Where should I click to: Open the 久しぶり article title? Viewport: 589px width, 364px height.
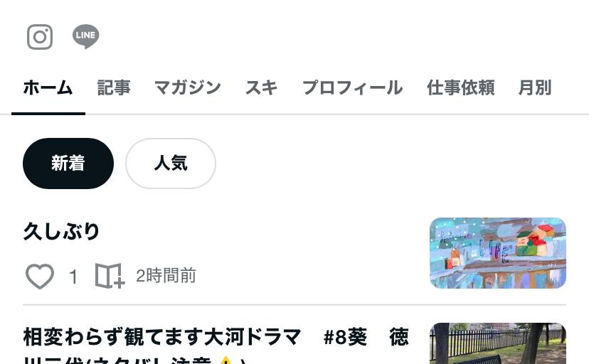(62, 231)
